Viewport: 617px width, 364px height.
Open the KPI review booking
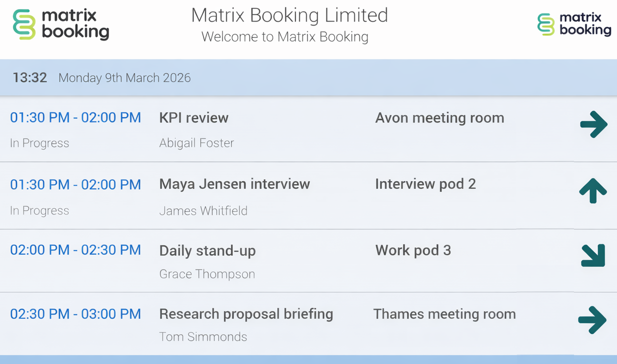point(193,118)
